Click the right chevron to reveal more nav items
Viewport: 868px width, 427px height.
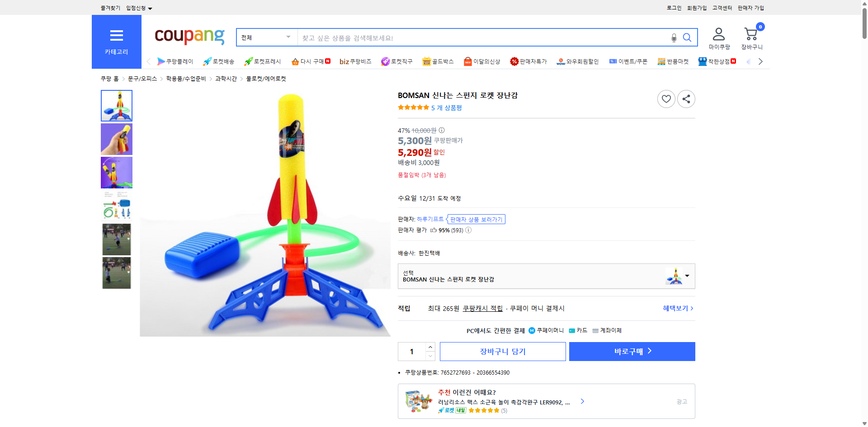point(761,61)
